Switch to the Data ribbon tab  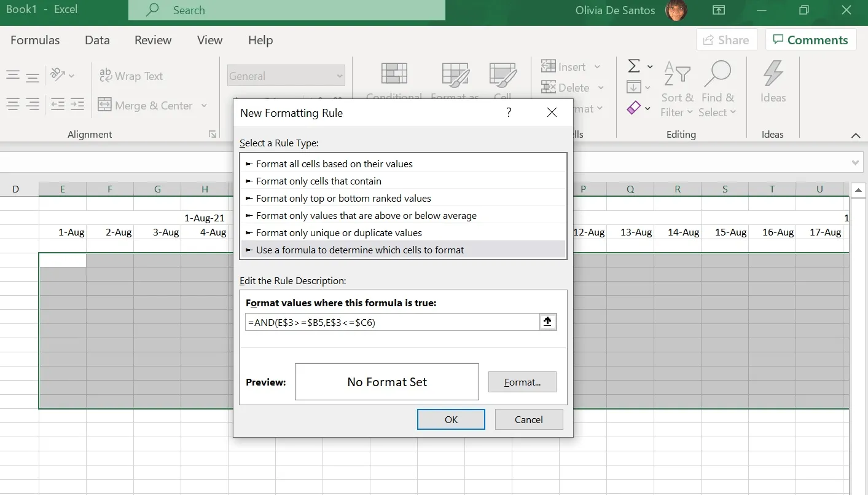96,40
